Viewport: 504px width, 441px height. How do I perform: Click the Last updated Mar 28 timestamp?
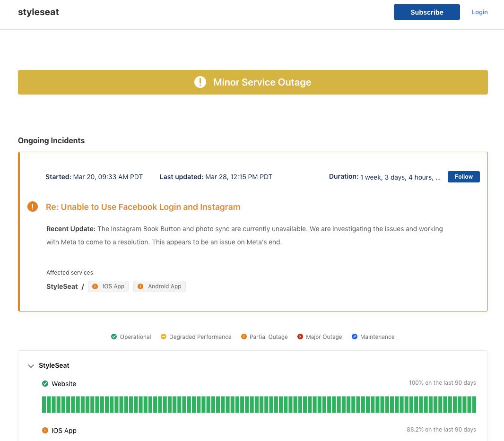[216, 177]
